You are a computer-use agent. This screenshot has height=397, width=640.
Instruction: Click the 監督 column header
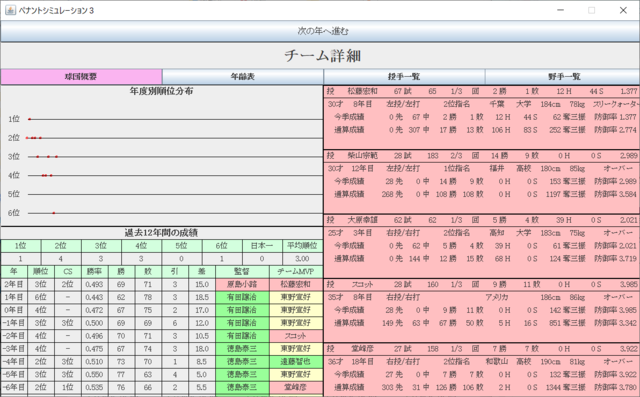pos(242,272)
